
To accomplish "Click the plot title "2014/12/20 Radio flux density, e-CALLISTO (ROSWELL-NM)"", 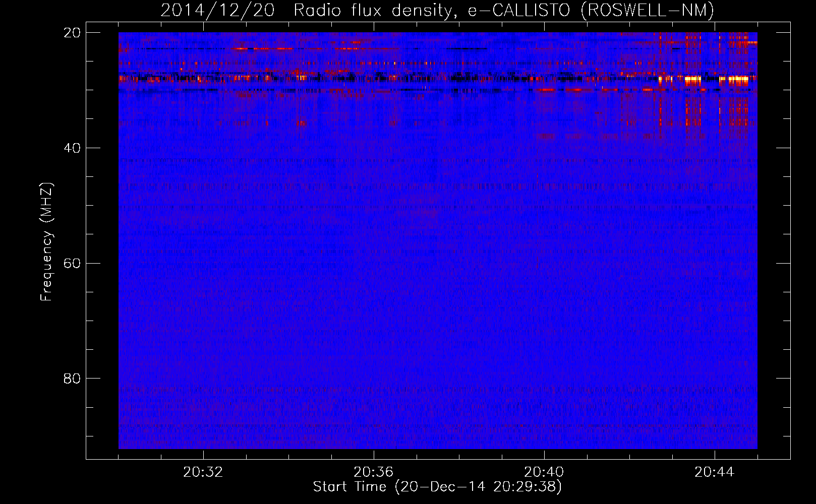I will point(437,10).
